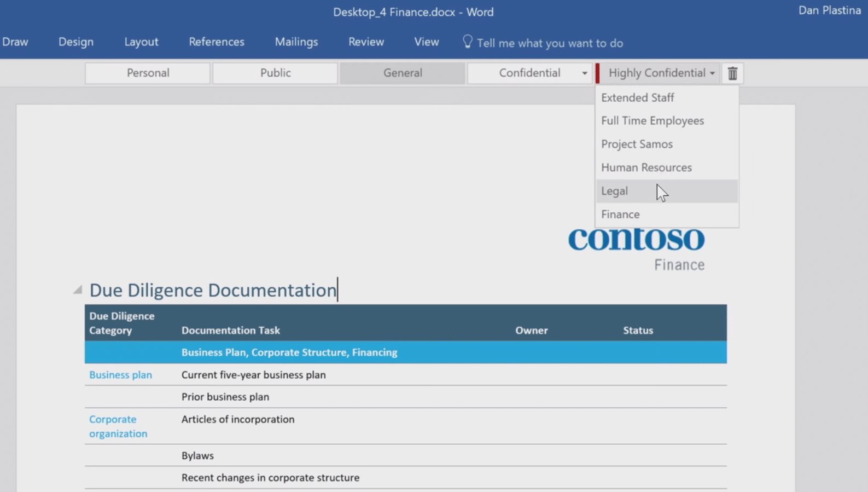Select Extended Staff from the dropdown
The height and width of the screenshot is (492, 868).
[667, 97]
